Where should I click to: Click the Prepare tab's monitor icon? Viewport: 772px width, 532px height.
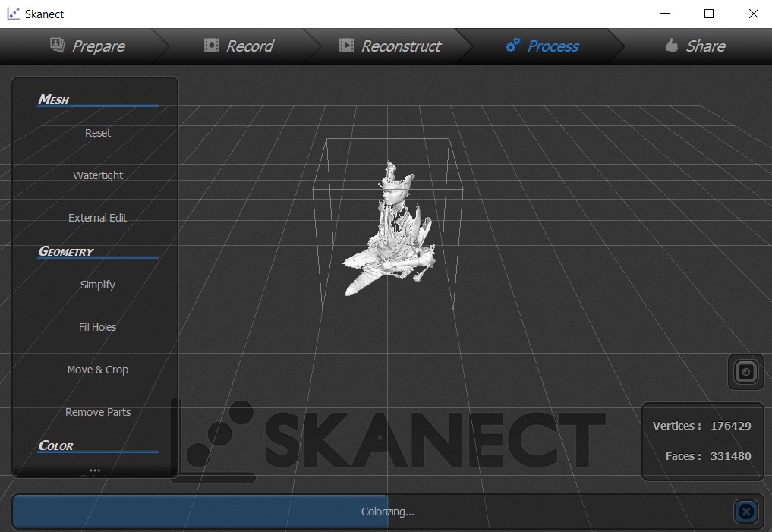pos(58,46)
